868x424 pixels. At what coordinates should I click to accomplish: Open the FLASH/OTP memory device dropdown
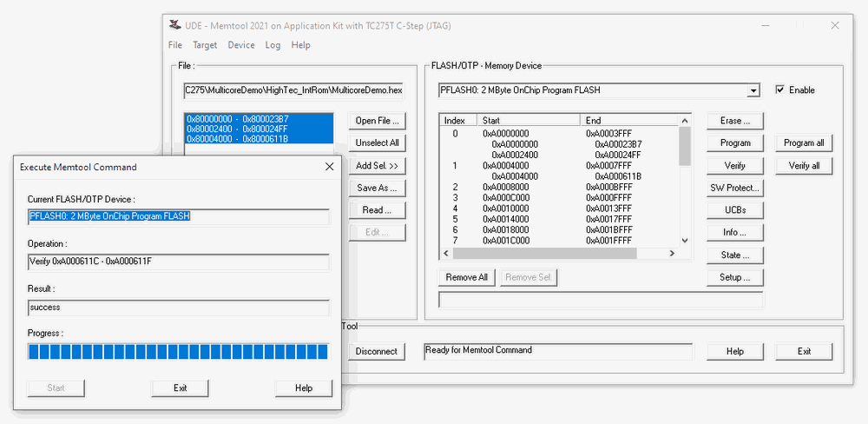pos(753,90)
